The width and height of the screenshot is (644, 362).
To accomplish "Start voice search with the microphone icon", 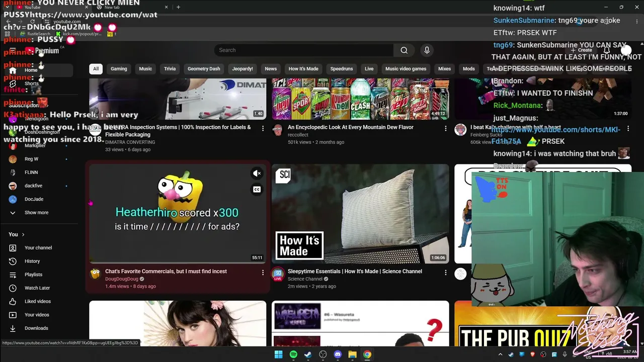I will pos(427,50).
